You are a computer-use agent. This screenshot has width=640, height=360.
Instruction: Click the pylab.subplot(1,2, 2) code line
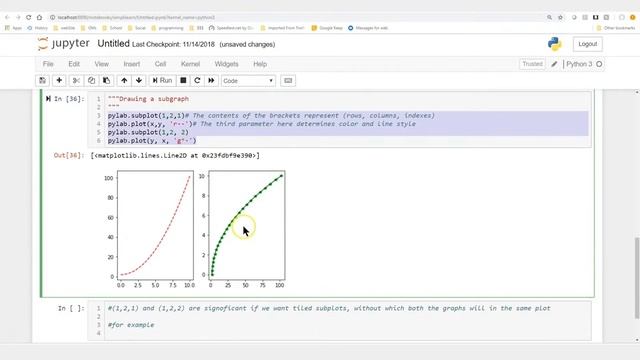(148, 132)
